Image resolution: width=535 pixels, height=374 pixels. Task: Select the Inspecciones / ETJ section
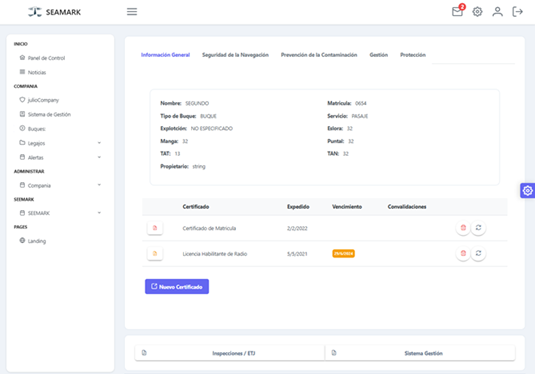(230, 353)
